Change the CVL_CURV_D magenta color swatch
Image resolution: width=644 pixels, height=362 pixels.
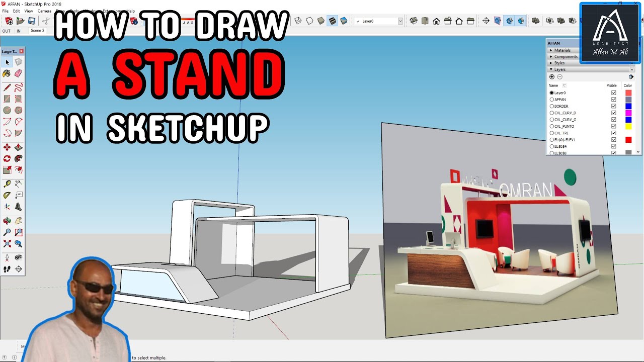(628, 113)
